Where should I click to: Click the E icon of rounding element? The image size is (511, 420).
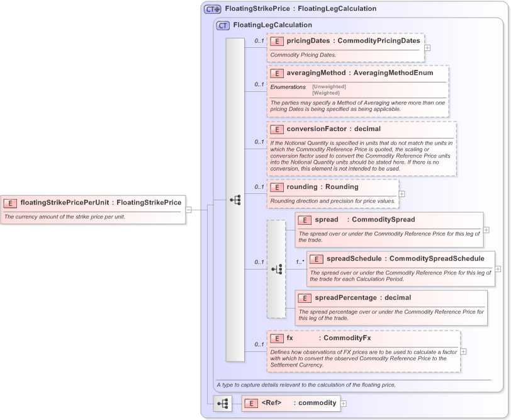click(x=277, y=188)
